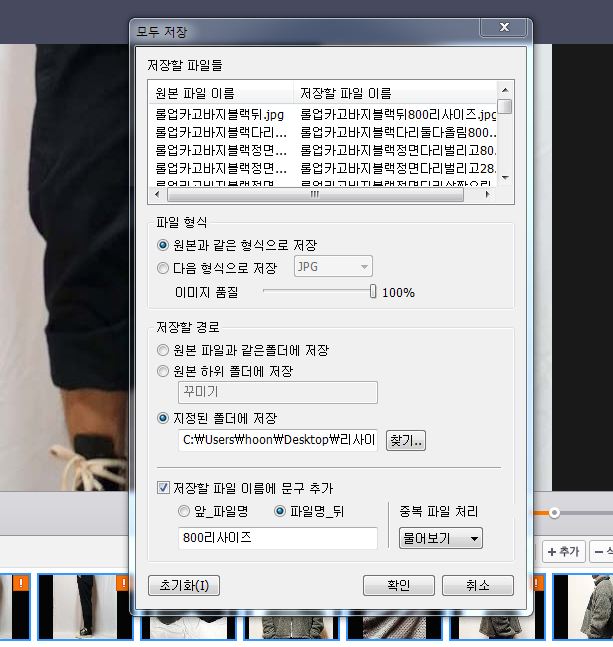
Task: Choose '원본 파일과 같은폴더에 저장' option
Action: 163,350
